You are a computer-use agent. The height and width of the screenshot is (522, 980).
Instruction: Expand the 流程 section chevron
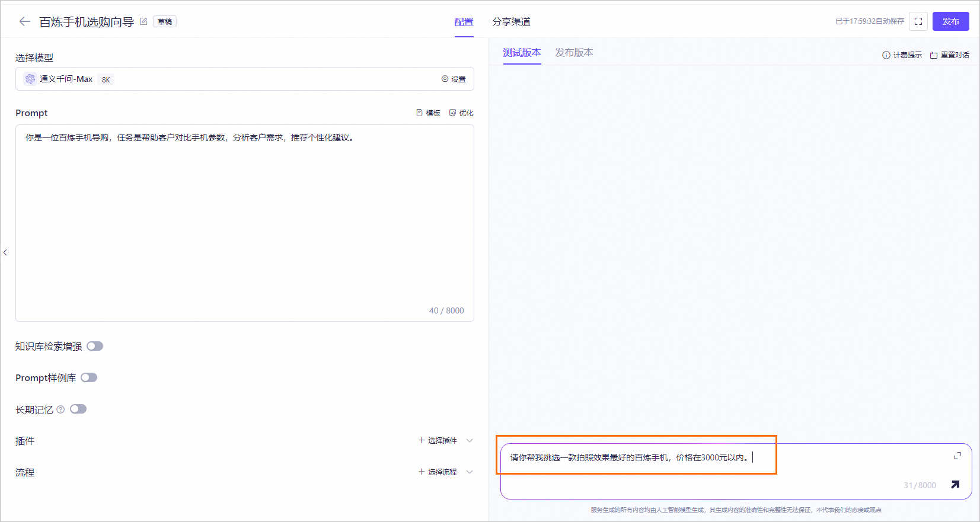(470, 472)
